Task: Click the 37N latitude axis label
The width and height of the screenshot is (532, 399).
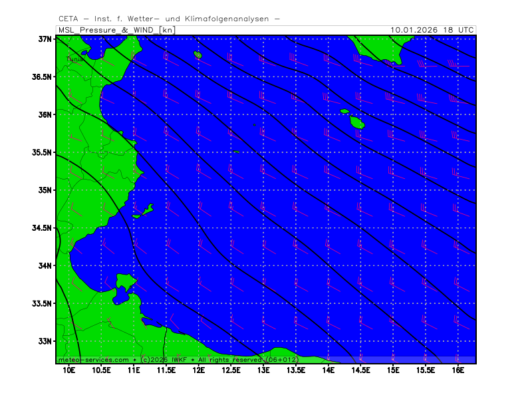Action: pyautogui.click(x=45, y=39)
